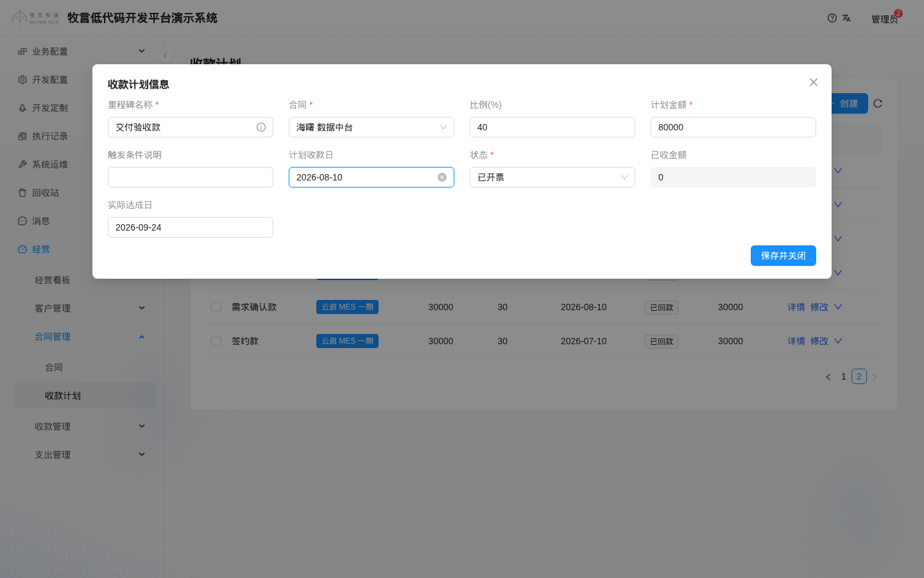This screenshot has height=578, width=924.
Task: Collapse the sidebar with the arrow toggle
Action: (165, 55)
